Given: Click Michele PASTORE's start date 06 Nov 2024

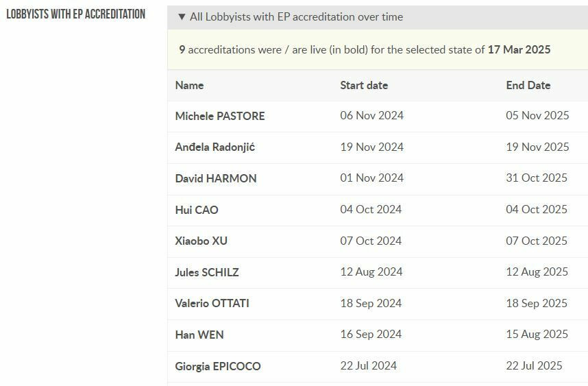Looking at the screenshot, I should [x=371, y=116].
